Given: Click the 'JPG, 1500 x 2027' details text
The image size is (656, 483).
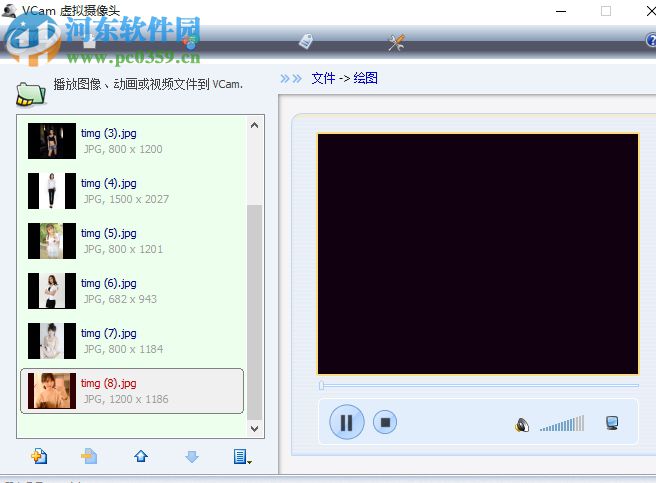Looking at the screenshot, I should coord(126,199).
